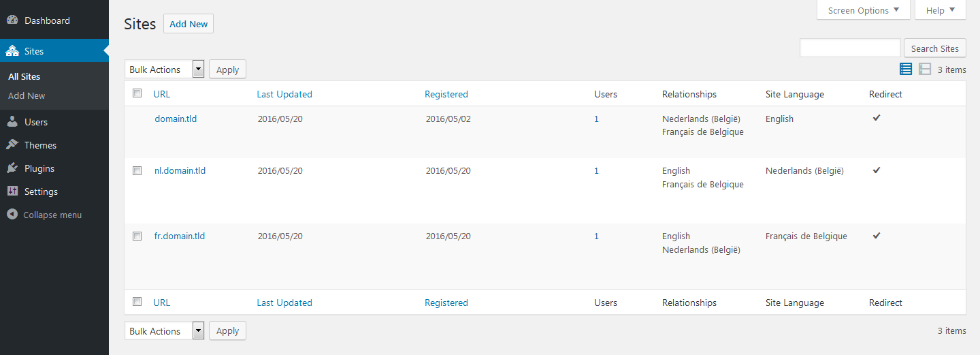
Task: Open the domain.tld site link
Action: 176,119
